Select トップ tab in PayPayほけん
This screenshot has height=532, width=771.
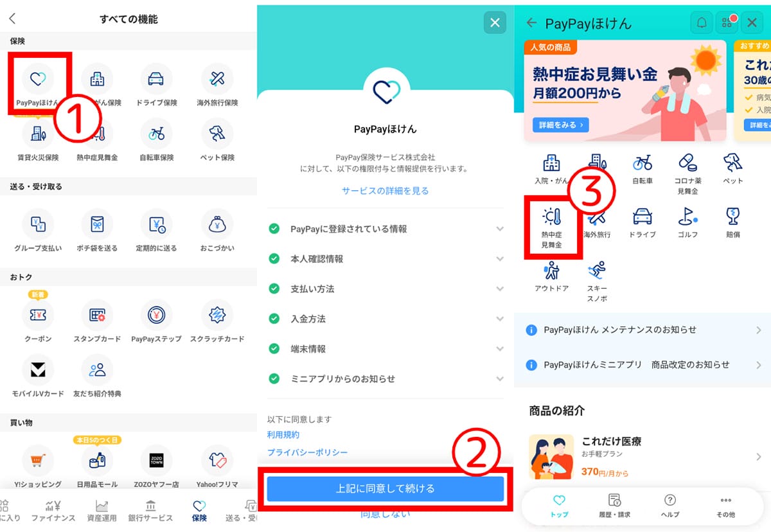[x=558, y=506]
